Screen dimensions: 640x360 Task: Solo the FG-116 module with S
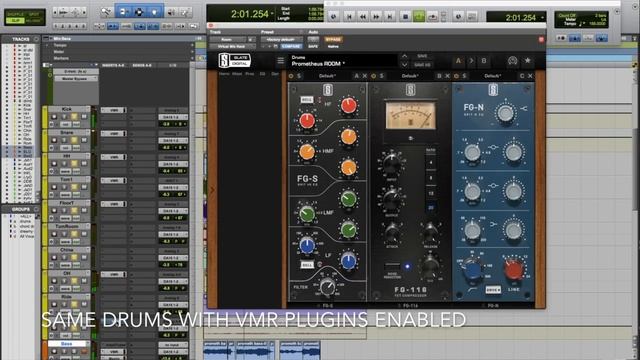point(382,76)
